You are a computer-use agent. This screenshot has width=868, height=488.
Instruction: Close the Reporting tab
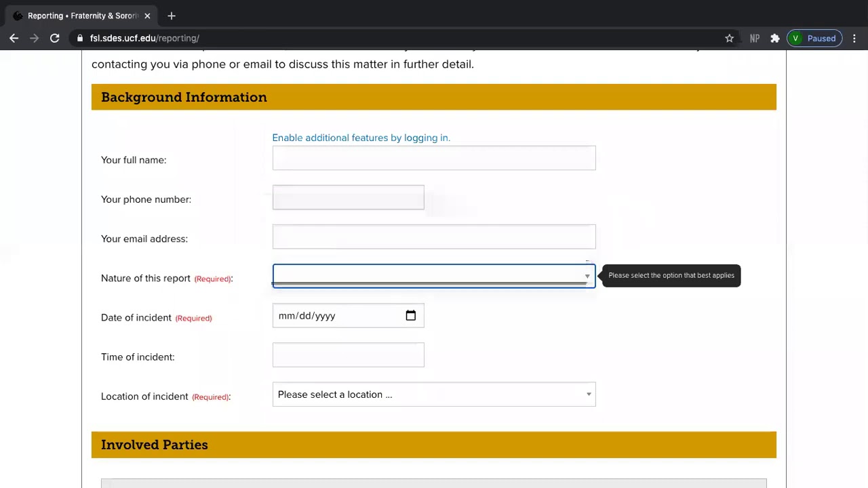[x=147, y=16]
